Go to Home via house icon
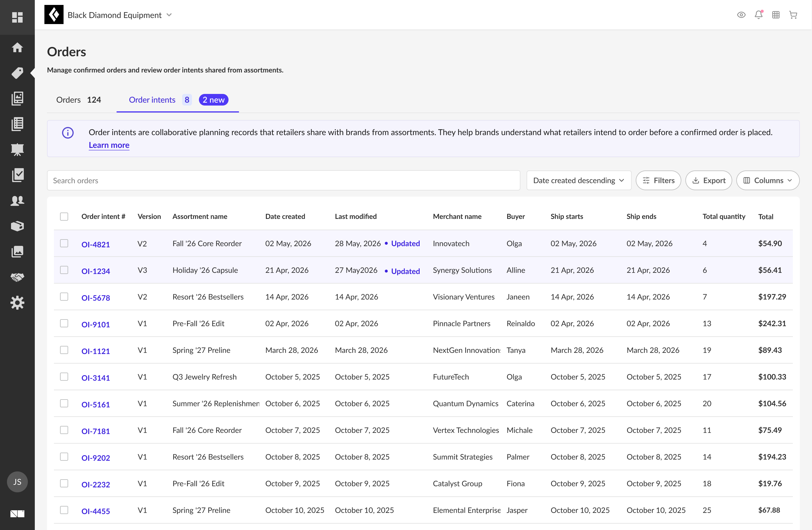Screen dimensions: 812x530 (17, 48)
